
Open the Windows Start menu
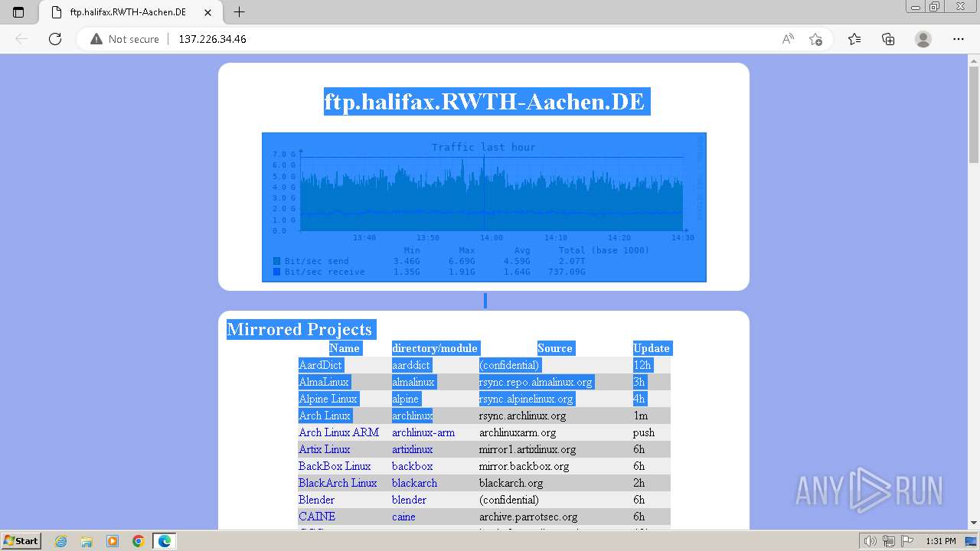[21, 540]
